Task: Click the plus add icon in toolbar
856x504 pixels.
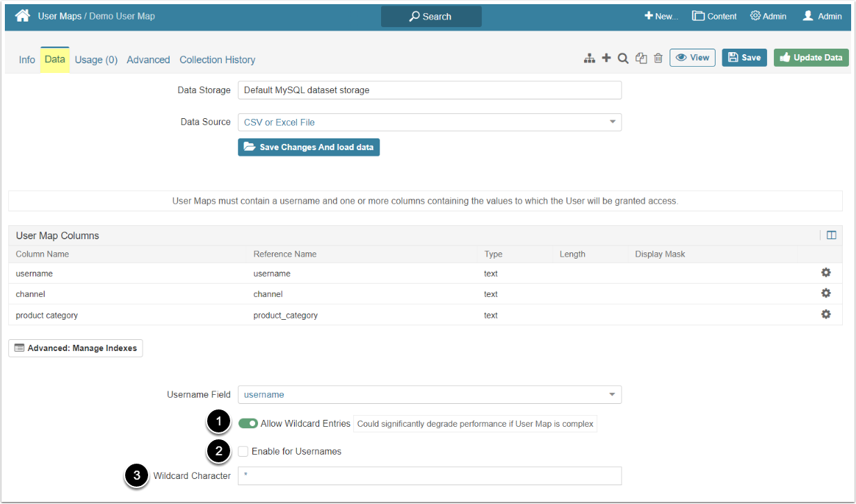Action: 606,58
